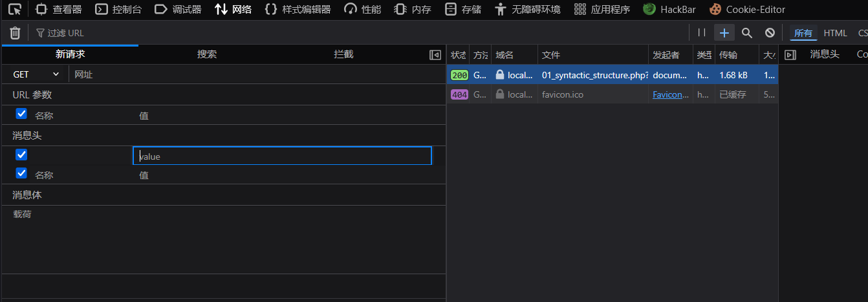Open the 调试器 debugger tab
Viewport: 868px width, 302px height.
pyautogui.click(x=178, y=9)
